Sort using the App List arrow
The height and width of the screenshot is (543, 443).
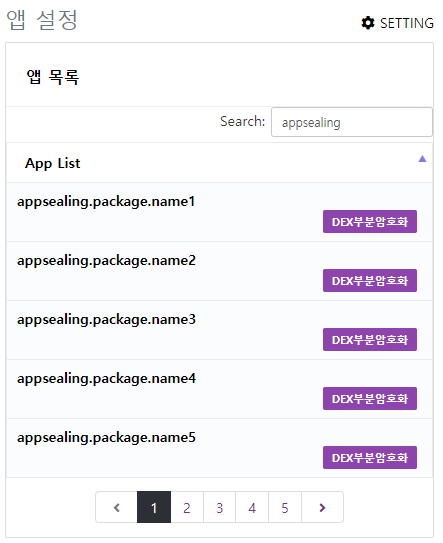(422, 159)
